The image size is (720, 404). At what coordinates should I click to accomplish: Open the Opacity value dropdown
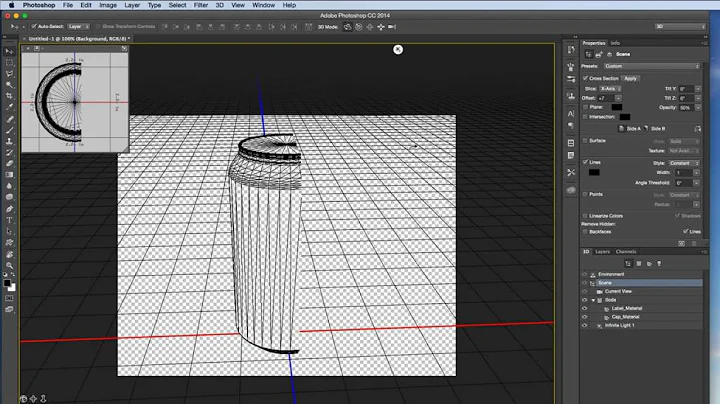[x=698, y=108]
